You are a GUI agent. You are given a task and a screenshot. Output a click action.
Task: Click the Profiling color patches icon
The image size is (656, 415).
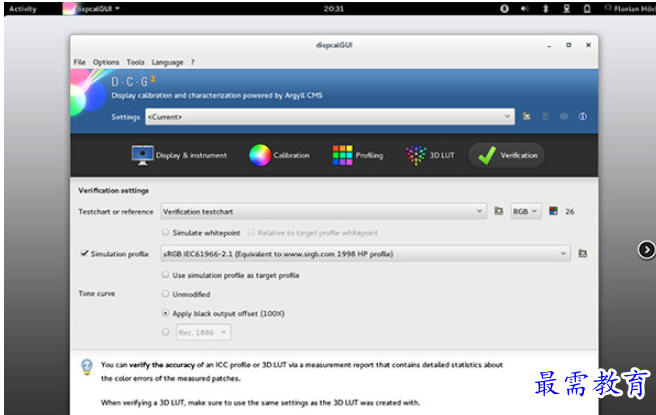point(342,155)
